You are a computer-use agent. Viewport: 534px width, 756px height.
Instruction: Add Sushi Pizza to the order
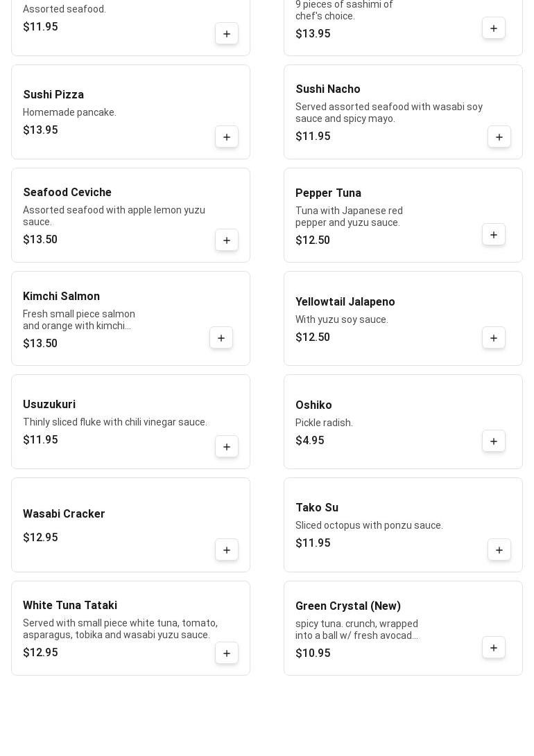point(227,137)
